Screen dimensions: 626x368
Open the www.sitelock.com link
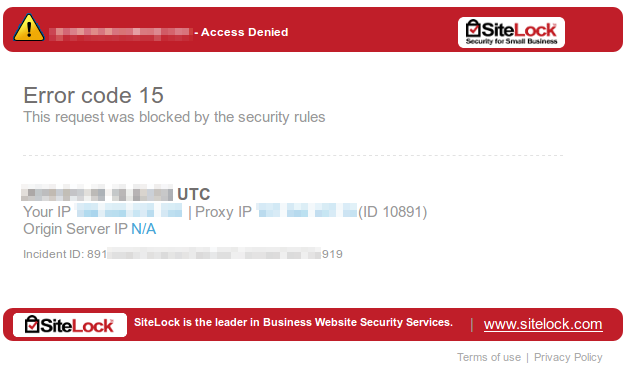543,324
